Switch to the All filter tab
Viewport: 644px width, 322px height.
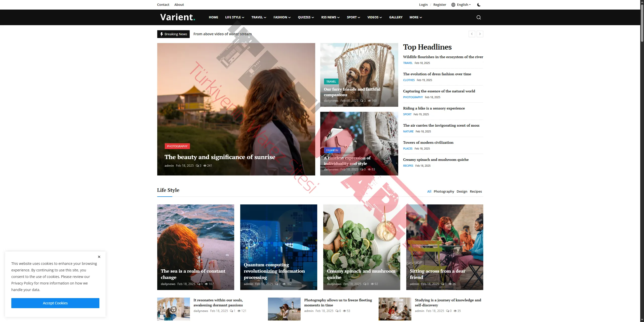(x=429, y=191)
